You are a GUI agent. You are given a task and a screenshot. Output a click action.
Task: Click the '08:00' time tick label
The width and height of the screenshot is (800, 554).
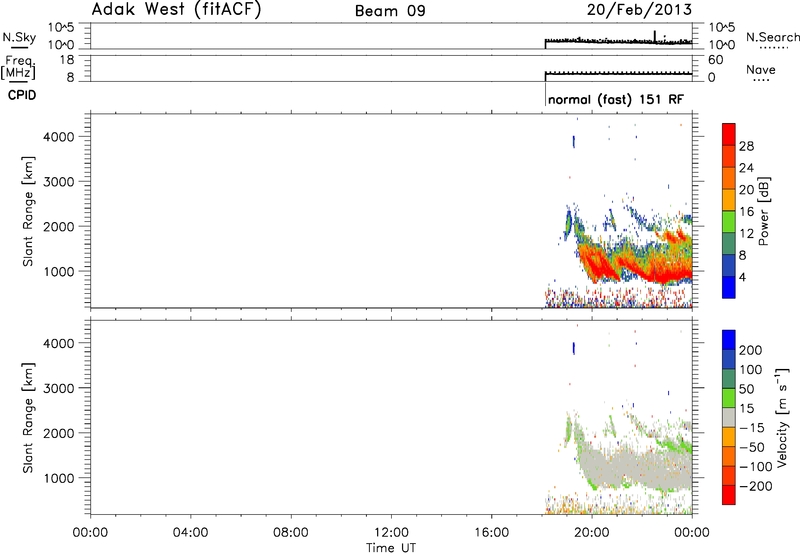[291, 533]
